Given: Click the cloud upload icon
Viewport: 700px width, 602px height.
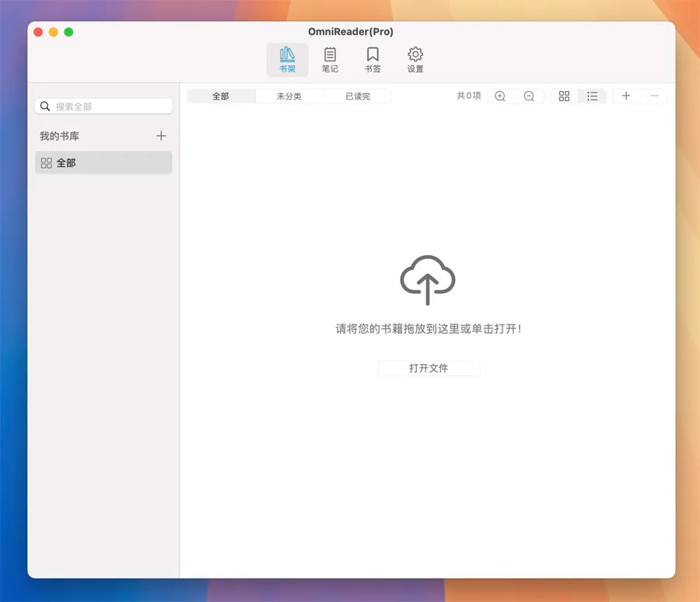Looking at the screenshot, I should click(x=427, y=280).
